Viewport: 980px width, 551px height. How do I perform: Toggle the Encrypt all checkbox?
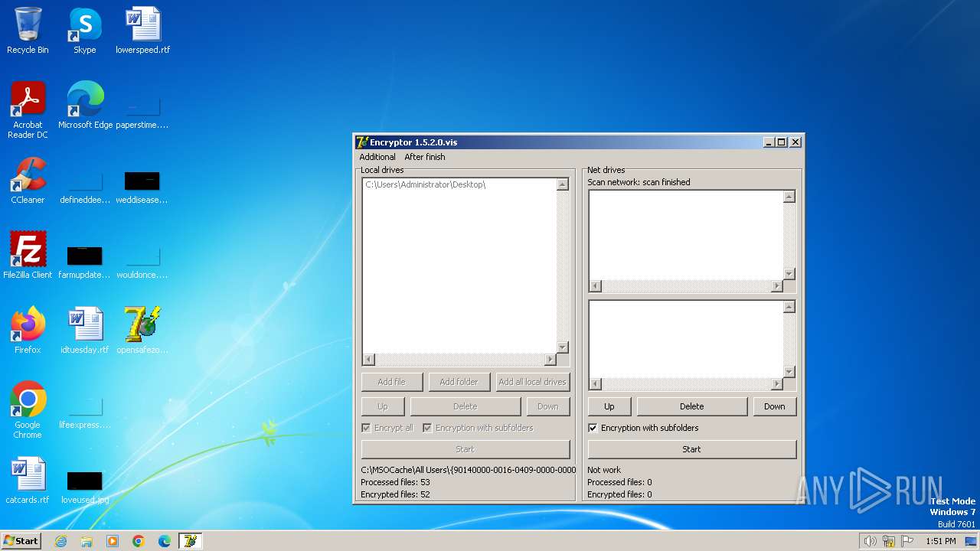coord(366,428)
